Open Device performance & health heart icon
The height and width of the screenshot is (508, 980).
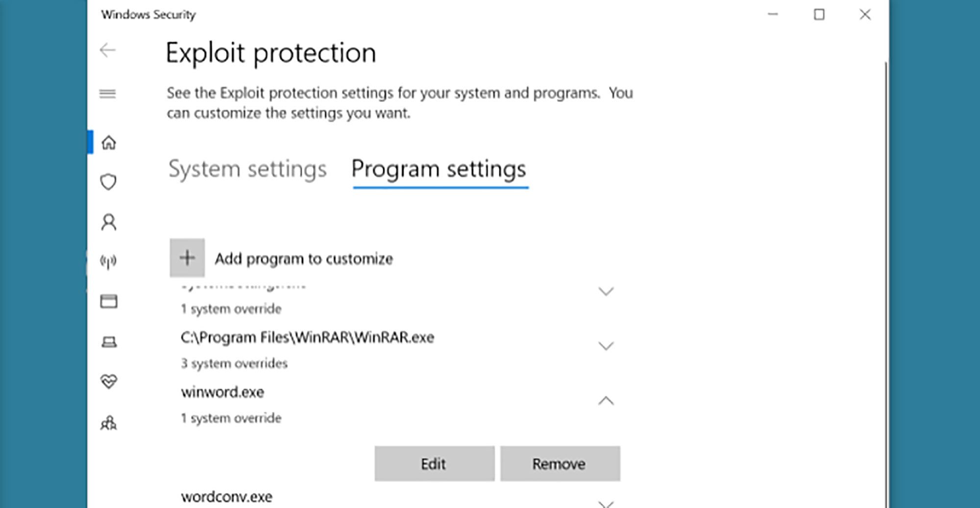(x=109, y=381)
